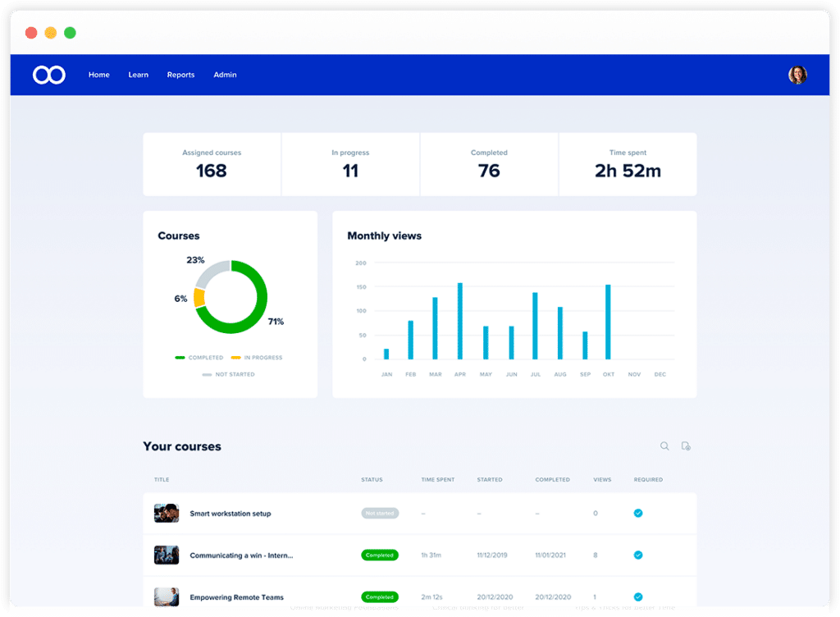Open the Communicating a win thumbnail
The image size is (840, 617).
tap(167, 555)
